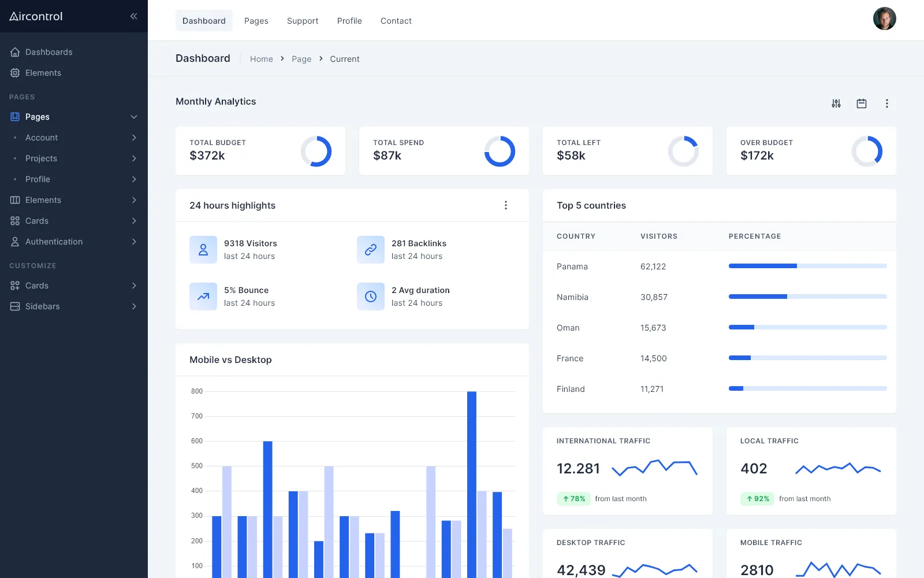Viewport: 924px width, 578px height.
Task: Open the user avatar menu
Action: click(885, 18)
